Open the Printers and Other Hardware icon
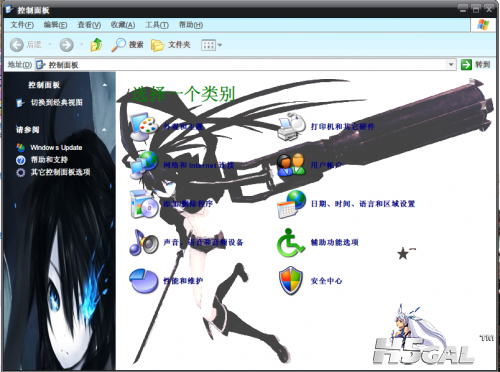This screenshot has width=500, height=372. (291, 127)
